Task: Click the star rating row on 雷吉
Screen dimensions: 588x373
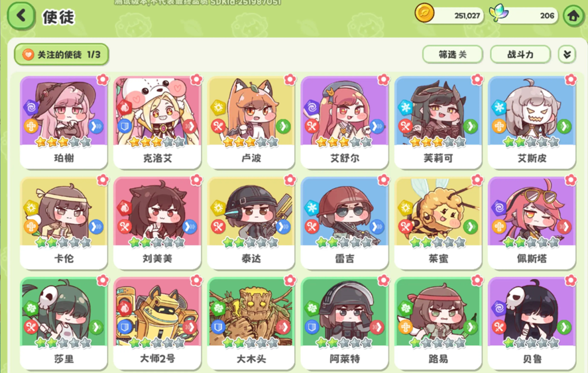Action: tap(344, 242)
